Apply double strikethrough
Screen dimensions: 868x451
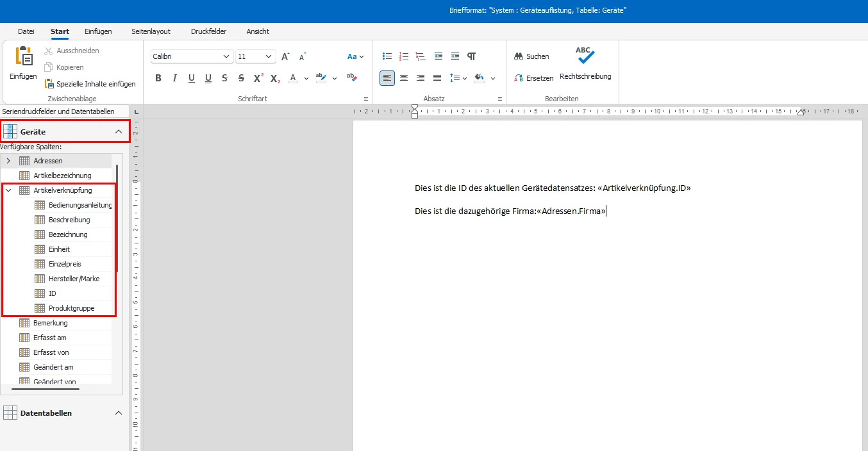click(x=241, y=78)
